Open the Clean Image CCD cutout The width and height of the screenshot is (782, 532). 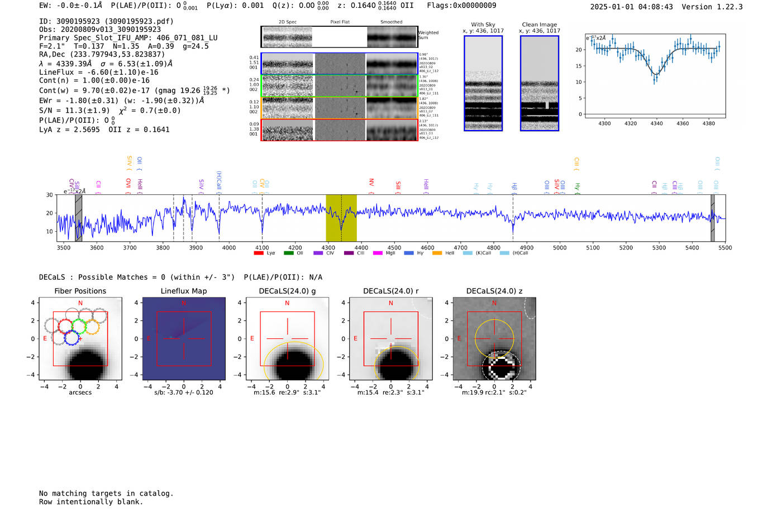(540, 83)
